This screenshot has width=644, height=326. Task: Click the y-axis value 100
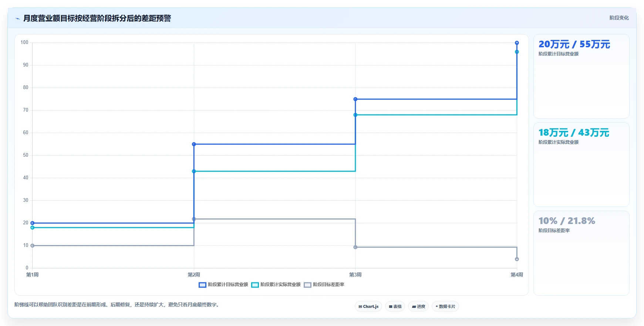point(24,43)
